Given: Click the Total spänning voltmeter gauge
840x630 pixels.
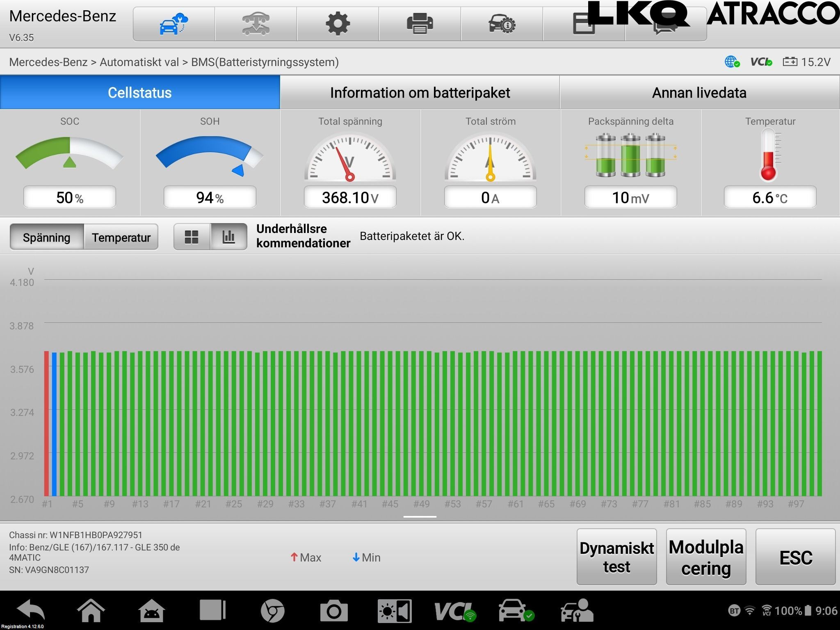Looking at the screenshot, I should click(350, 157).
